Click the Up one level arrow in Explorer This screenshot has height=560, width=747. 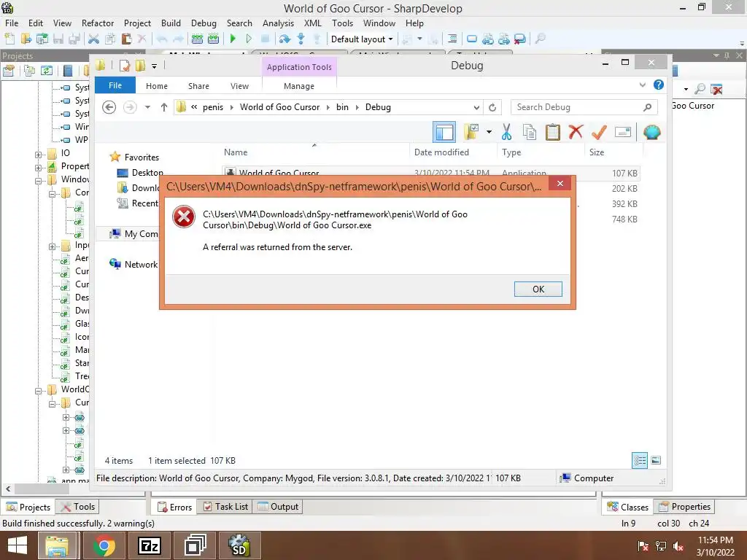click(164, 107)
